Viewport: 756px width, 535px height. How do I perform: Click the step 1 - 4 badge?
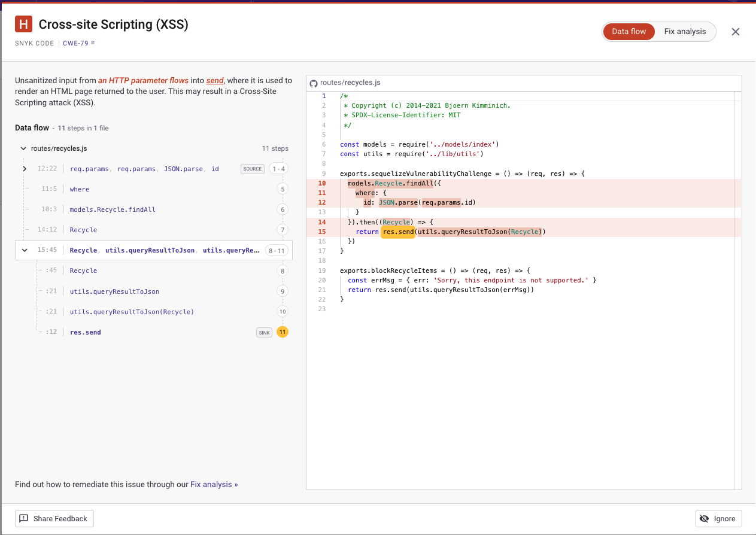pos(279,169)
